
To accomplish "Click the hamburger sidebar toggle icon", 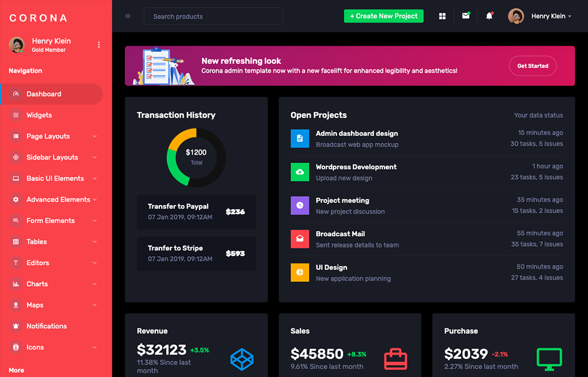I will (x=128, y=16).
